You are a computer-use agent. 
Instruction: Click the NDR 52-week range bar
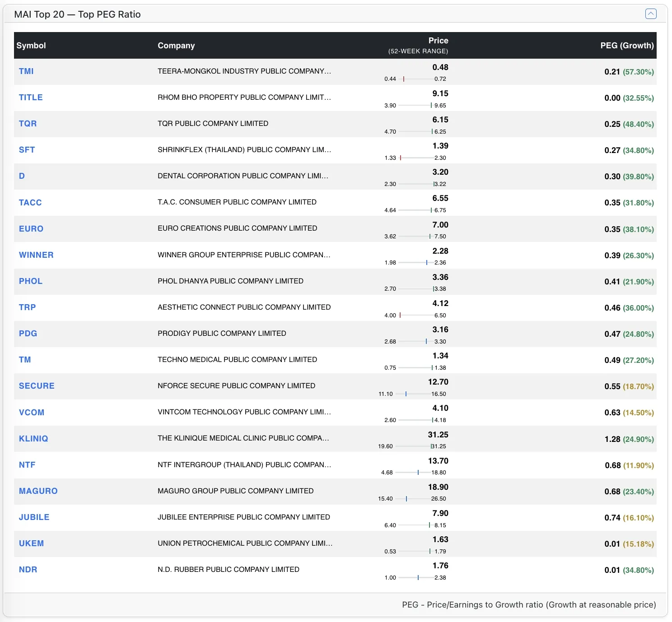tap(415, 578)
